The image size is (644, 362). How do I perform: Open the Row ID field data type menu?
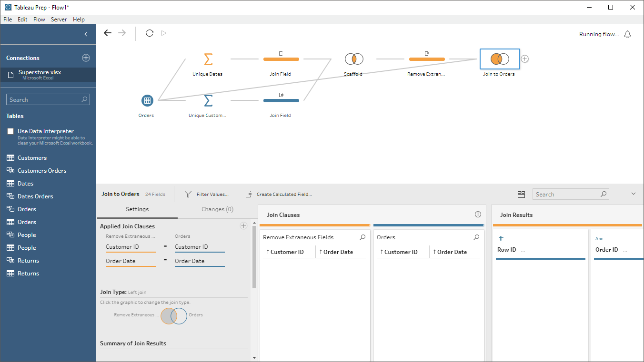[x=501, y=238]
